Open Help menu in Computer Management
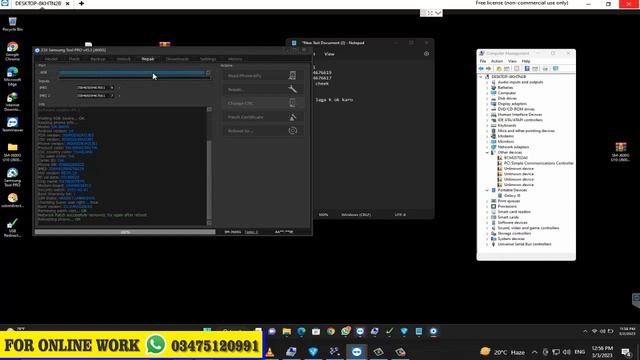This screenshot has height=360, width=640. 526,61
